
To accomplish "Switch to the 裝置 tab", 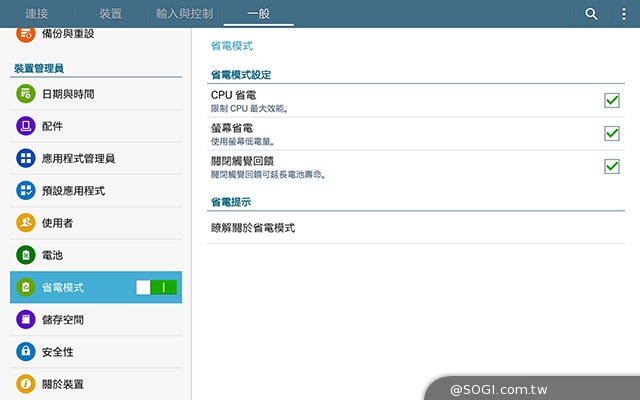I will [x=111, y=14].
